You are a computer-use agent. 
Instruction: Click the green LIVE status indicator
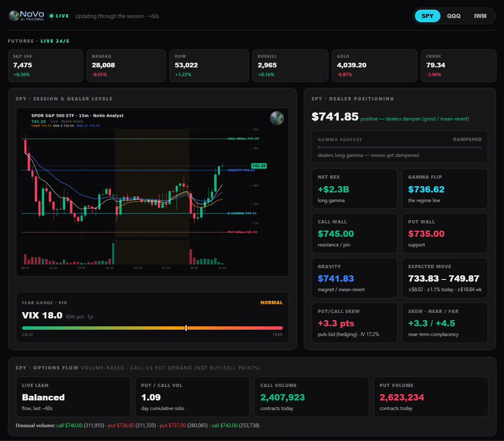point(59,16)
